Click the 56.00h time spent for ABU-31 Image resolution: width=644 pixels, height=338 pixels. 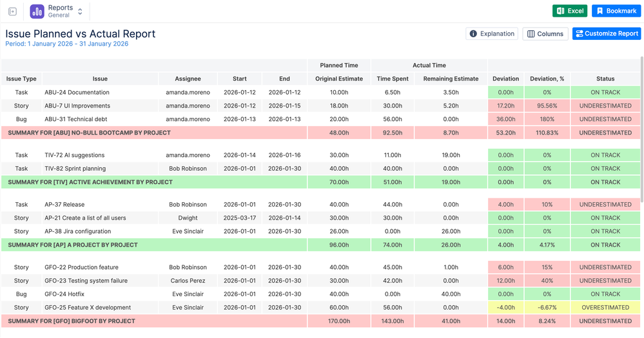tap(392, 119)
